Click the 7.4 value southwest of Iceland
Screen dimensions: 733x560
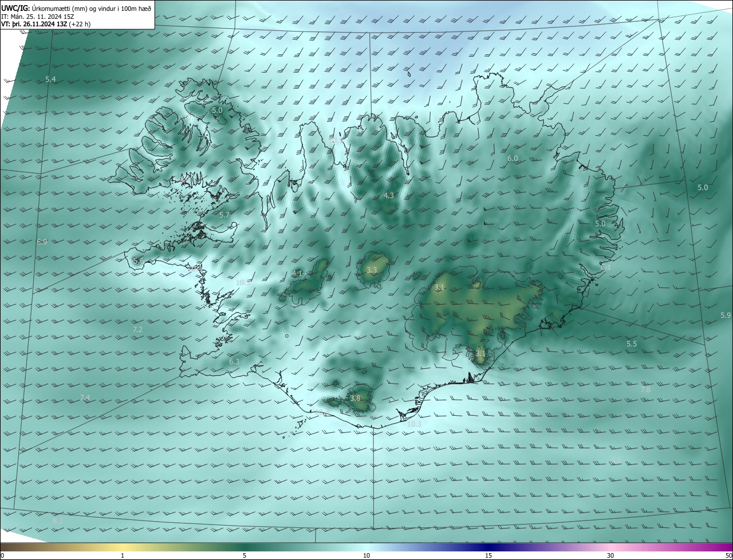click(x=85, y=398)
